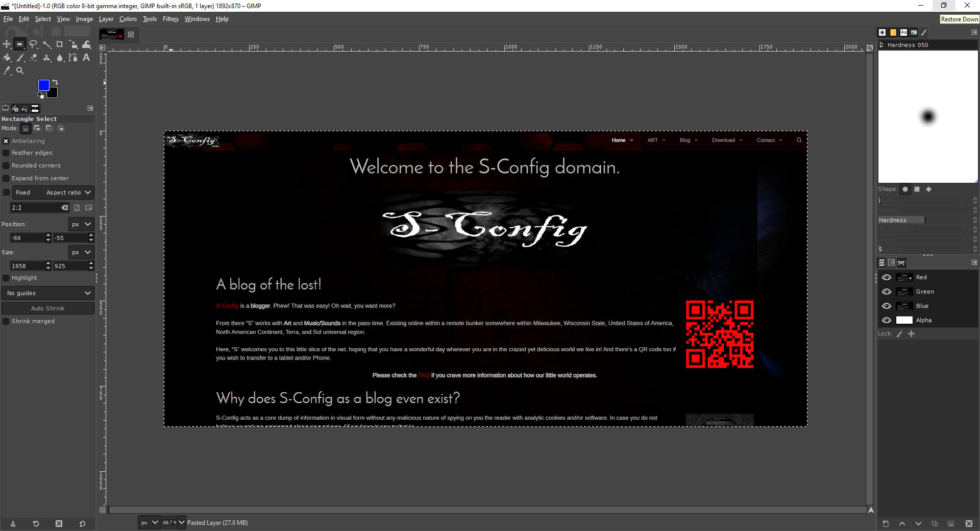
Task: Select the Smudge droplet tool
Action: pos(60,58)
